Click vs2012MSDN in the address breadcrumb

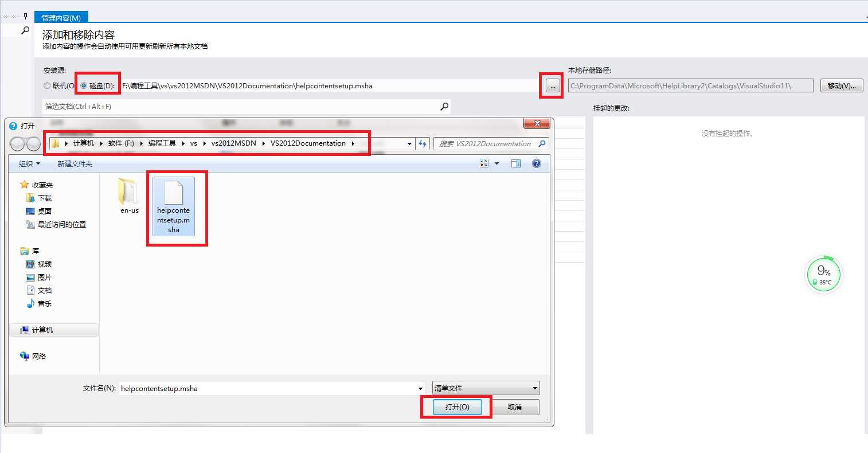233,143
